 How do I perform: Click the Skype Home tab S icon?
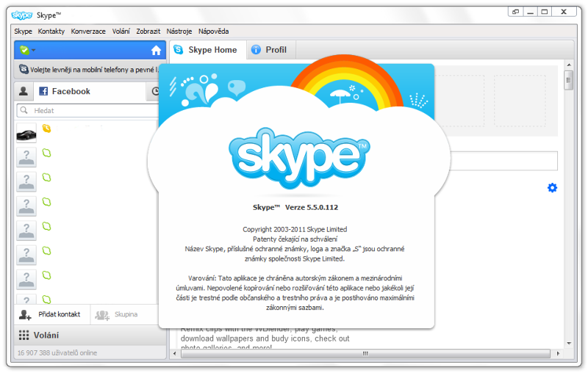click(x=179, y=49)
